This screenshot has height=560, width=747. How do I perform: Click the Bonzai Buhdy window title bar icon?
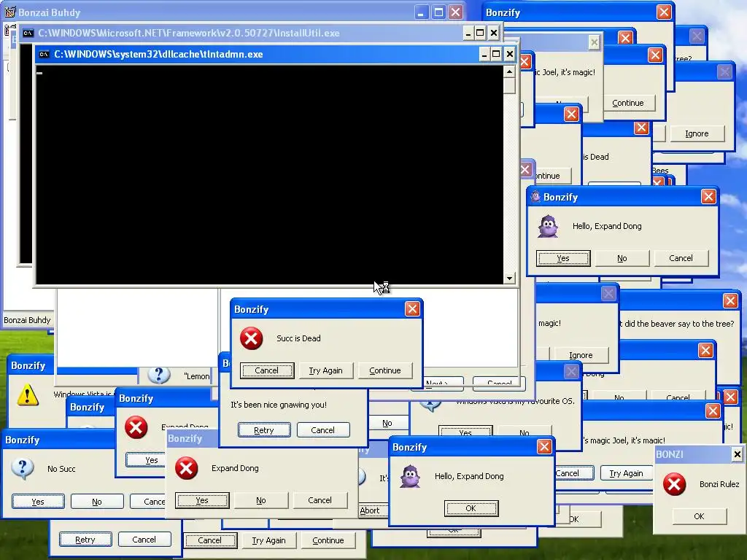[x=10, y=12]
